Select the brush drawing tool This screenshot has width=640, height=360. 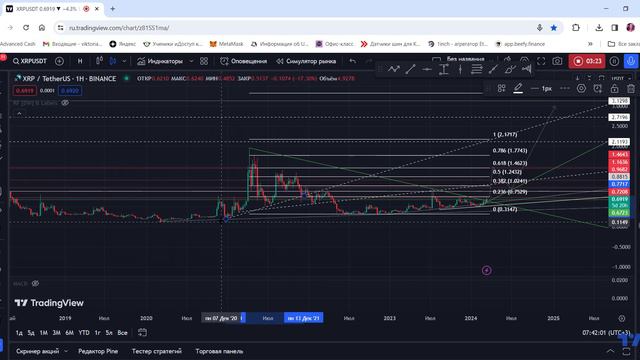[x=510, y=69]
